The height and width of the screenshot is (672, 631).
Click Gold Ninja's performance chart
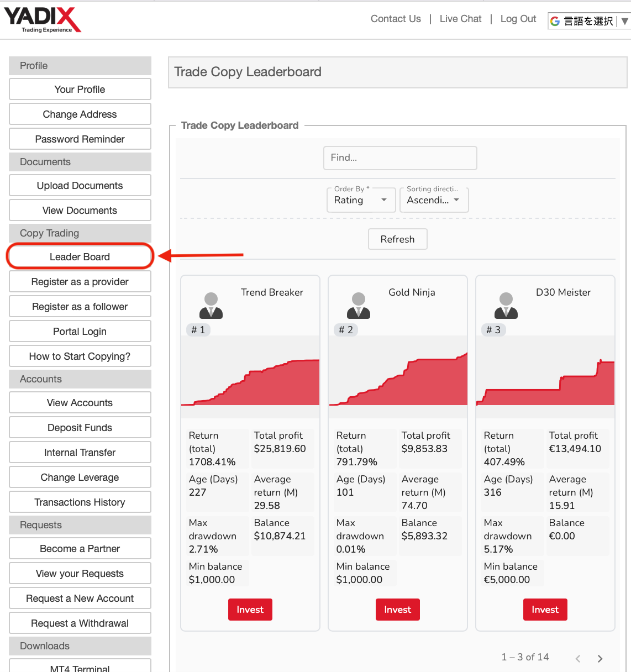pyautogui.click(x=398, y=377)
